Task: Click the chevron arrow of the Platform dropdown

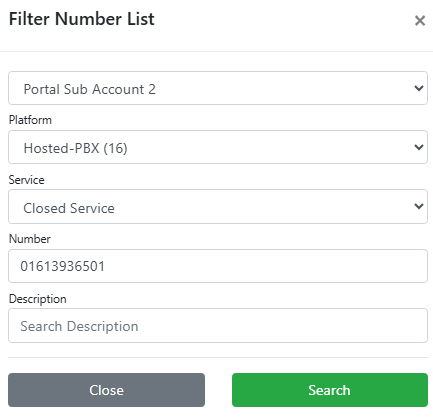Action: pos(419,147)
